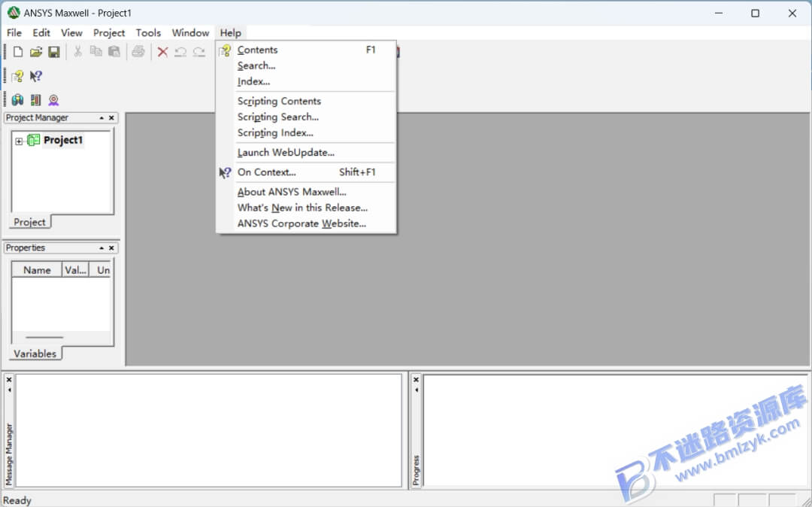
Task: Collapse the Properties panel via its arrow
Action: pos(101,248)
